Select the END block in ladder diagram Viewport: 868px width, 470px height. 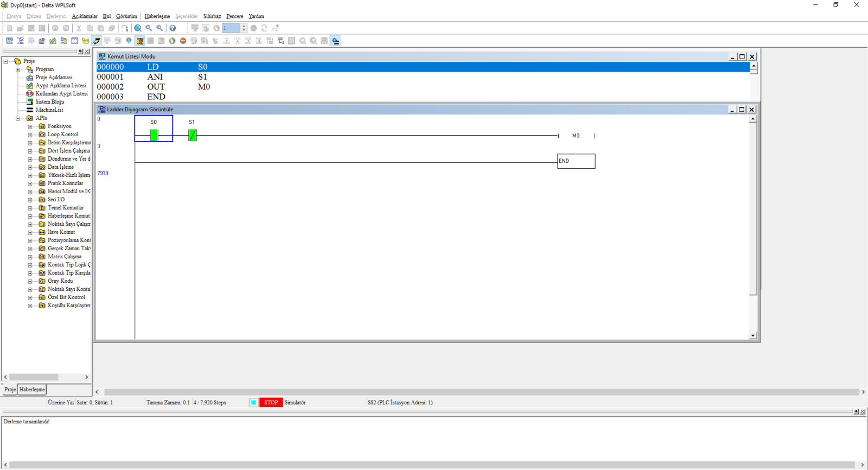(576, 161)
